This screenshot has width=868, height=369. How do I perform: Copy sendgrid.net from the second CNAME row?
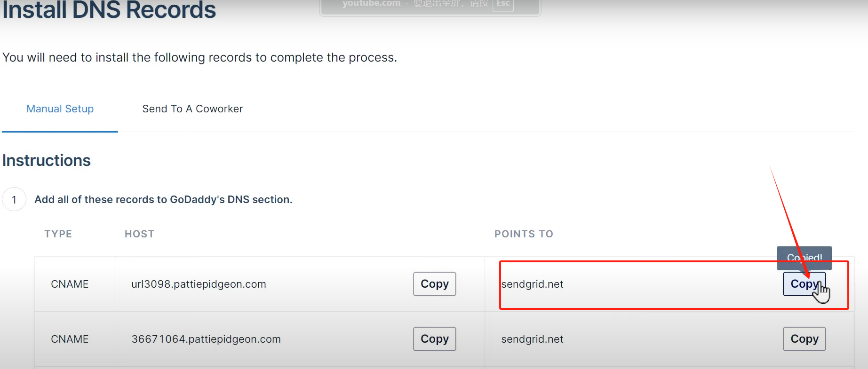click(x=804, y=339)
